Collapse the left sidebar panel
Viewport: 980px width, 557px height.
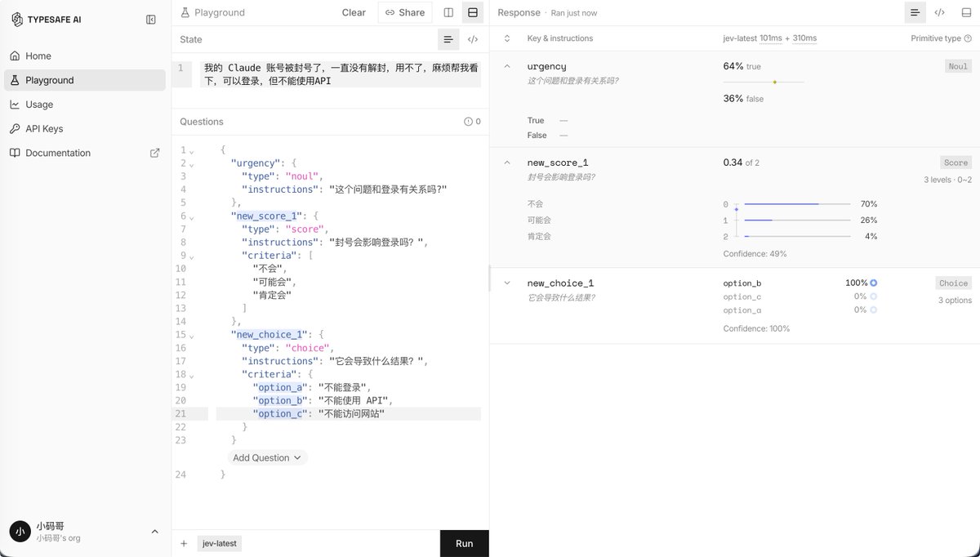point(151,20)
